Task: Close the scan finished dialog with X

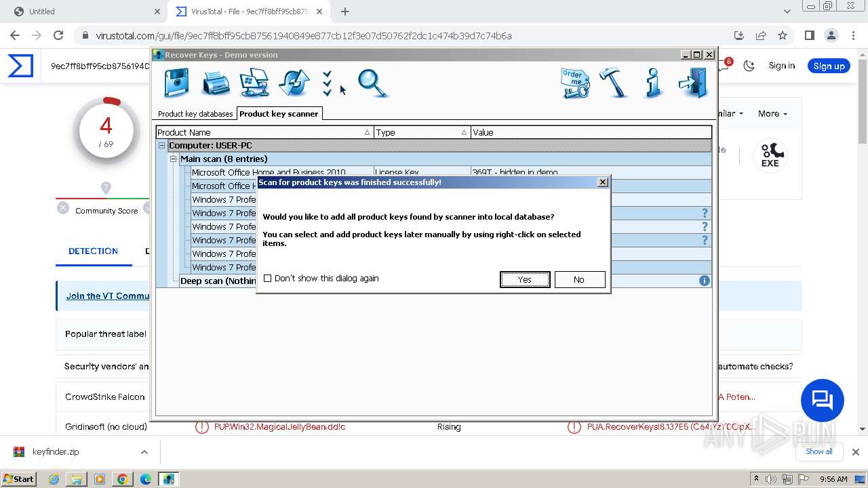Action: 603,182
